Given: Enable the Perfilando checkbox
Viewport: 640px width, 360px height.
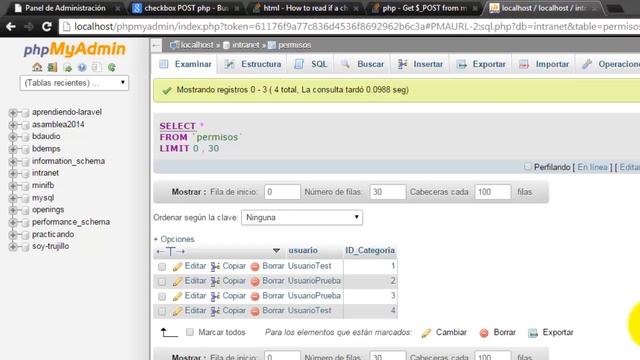Looking at the screenshot, I should (x=528, y=167).
